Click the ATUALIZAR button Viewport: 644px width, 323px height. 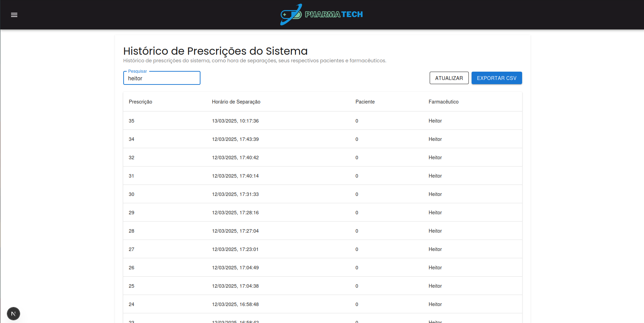[449, 78]
